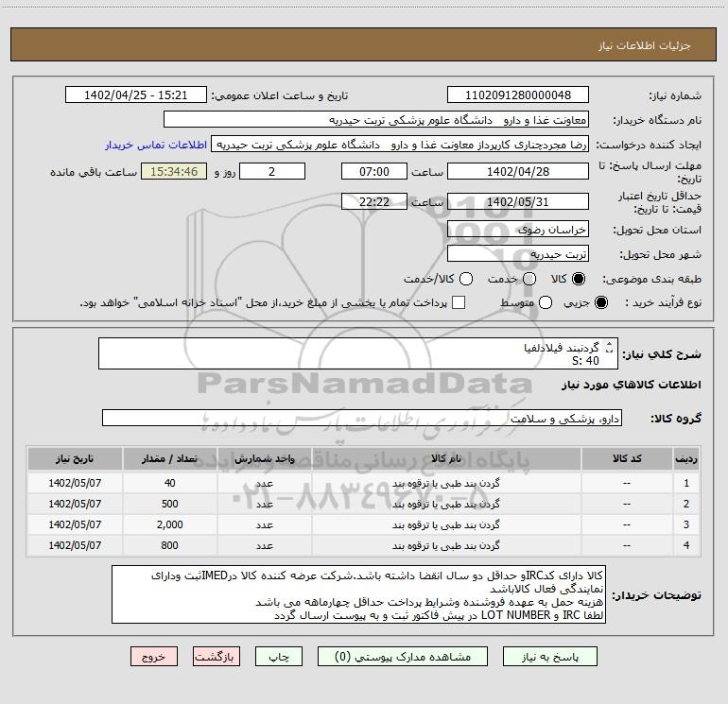Click the نام دستگاه خریدار field
Viewport: 728px width, 704px height.
(376, 120)
